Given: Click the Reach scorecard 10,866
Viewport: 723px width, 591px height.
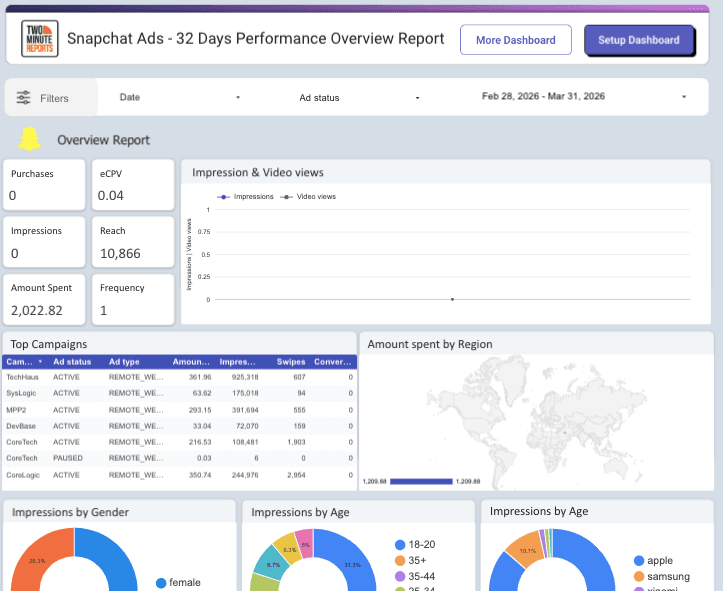Looking at the screenshot, I should click(x=133, y=242).
